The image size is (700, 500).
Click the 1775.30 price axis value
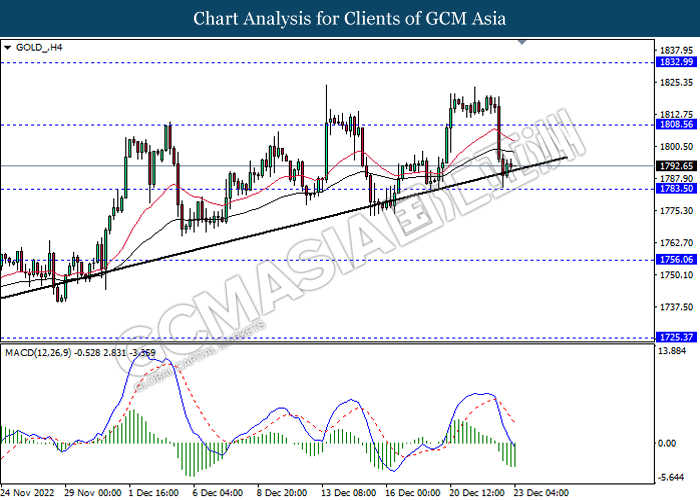coord(676,210)
